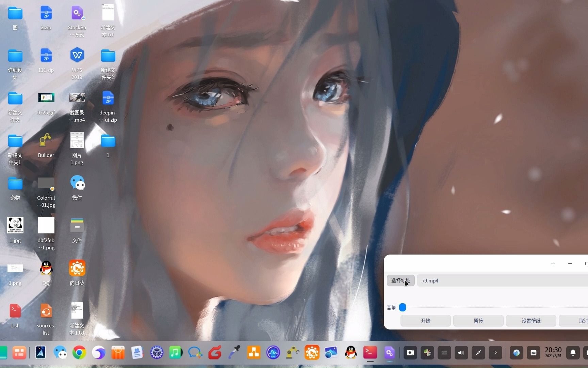
Task: Click the 设置壁纸 button
Action: [531, 321]
